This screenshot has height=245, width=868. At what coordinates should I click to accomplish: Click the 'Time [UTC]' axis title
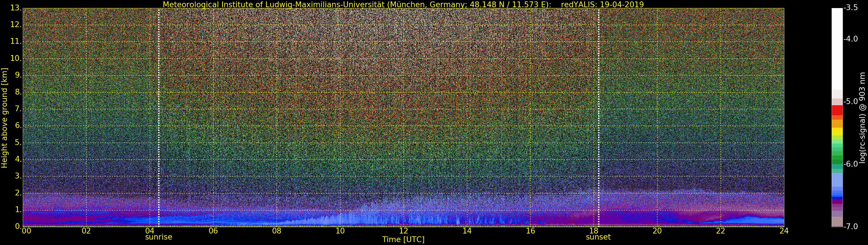click(403, 240)
